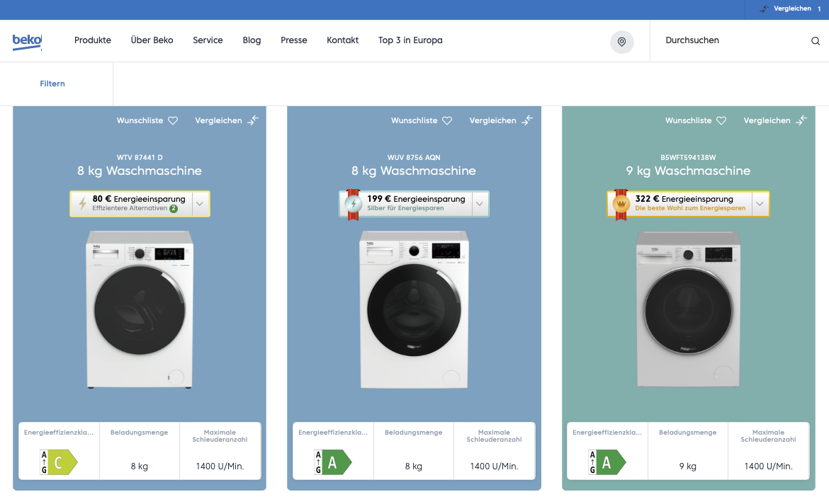Click Vergleichen label on B5WFT594138W card
The height and width of the screenshot is (504, 829).
767,120
